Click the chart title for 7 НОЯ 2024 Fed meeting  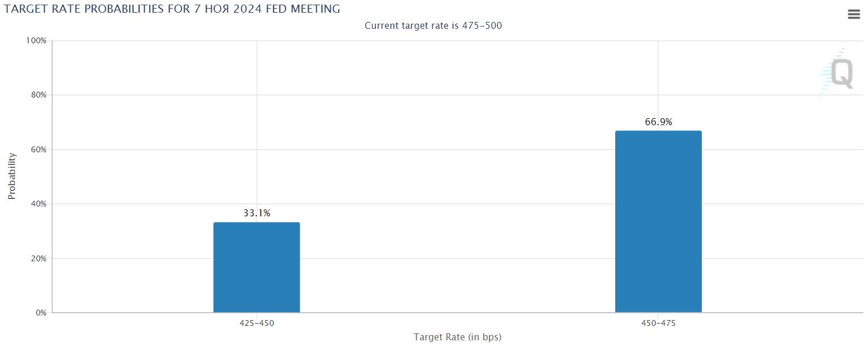[172, 9]
